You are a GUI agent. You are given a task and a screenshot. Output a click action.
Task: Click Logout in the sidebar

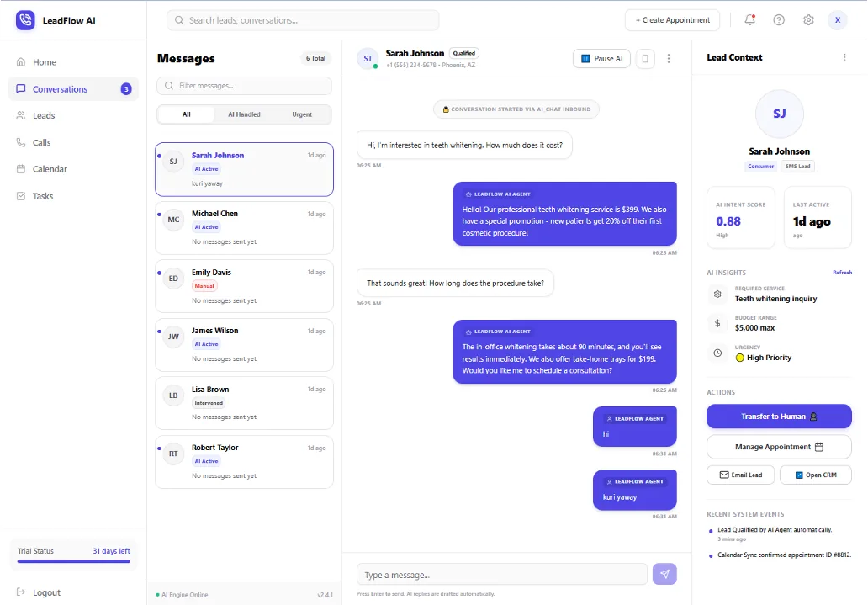pyautogui.click(x=39, y=592)
